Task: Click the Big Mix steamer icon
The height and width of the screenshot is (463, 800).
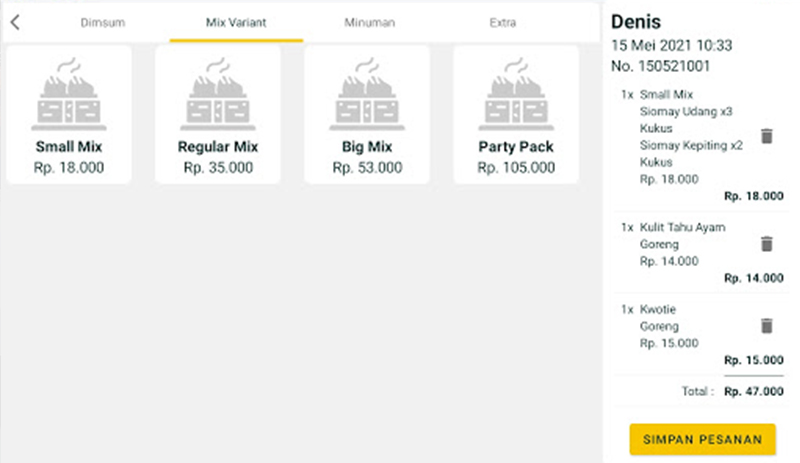Action: 366,93
